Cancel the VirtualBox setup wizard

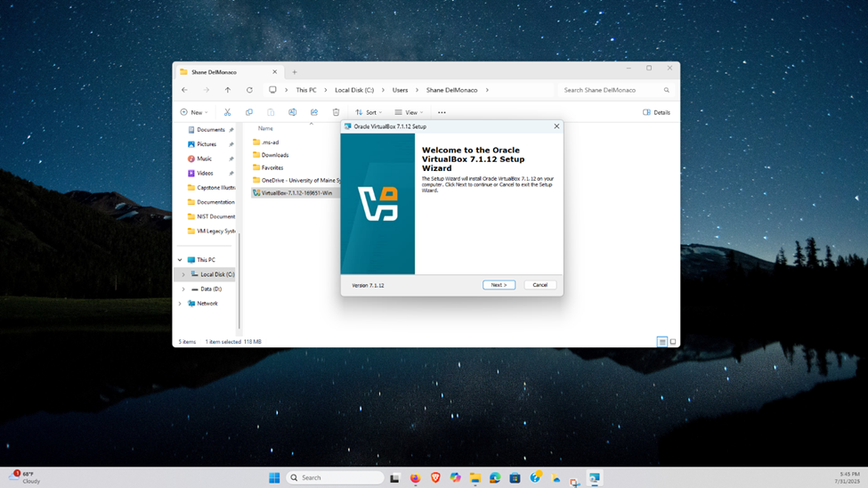coord(539,285)
